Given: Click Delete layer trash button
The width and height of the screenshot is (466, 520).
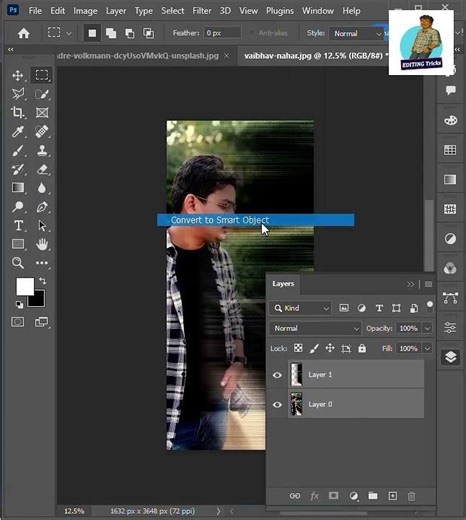Looking at the screenshot, I should tap(411, 496).
